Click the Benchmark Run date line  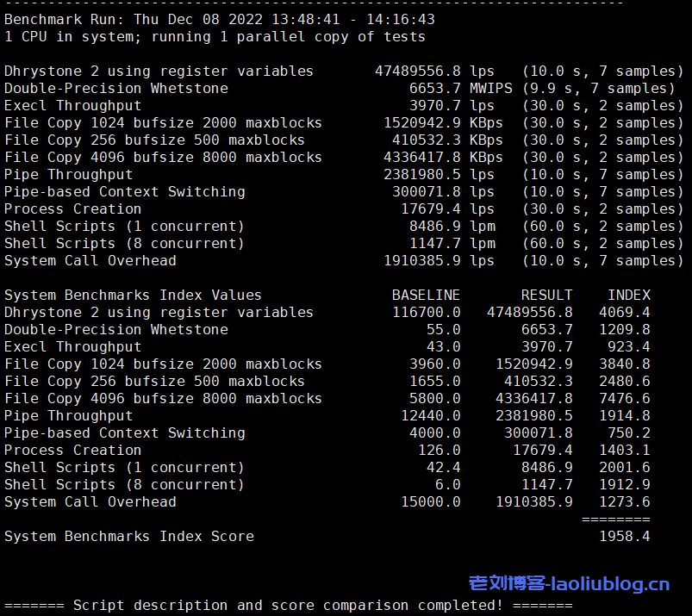[x=219, y=19]
